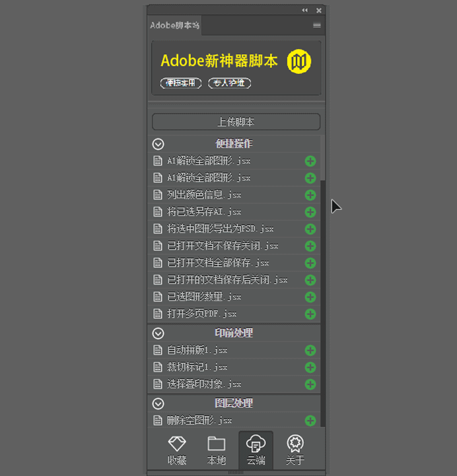Add 将已选另存AI.jsx using its plus icon
Viewport: 457px width, 476px height.
click(310, 213)
